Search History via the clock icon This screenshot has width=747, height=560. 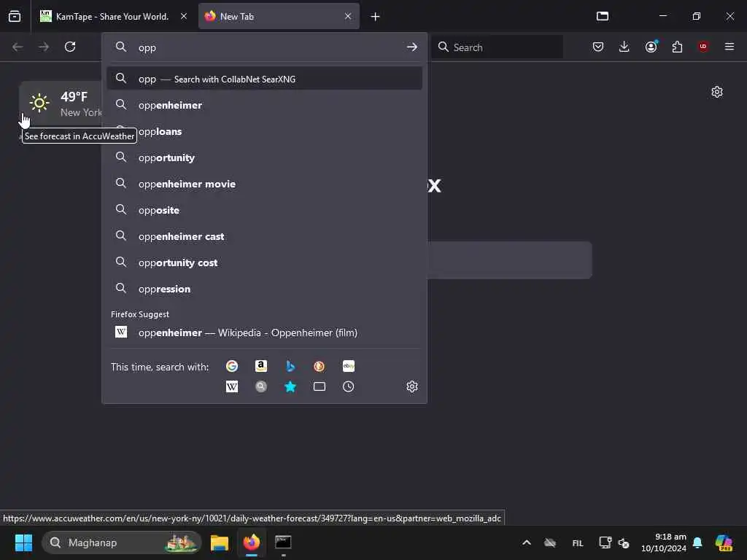[x=348, y=386]
